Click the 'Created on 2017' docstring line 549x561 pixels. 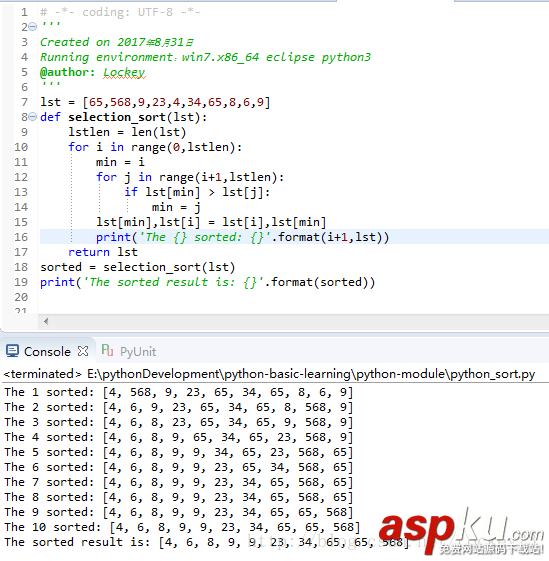pos(117,43)
